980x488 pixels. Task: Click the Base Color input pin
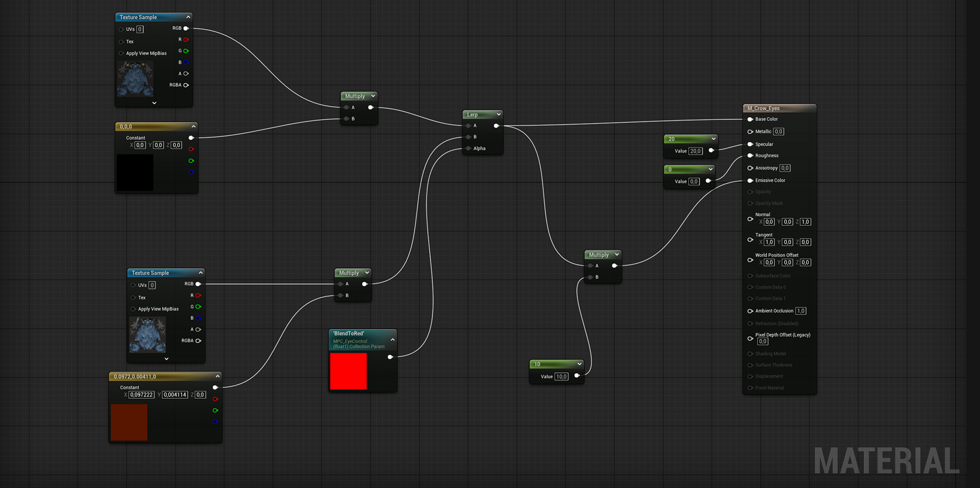[x=750, y=119]
